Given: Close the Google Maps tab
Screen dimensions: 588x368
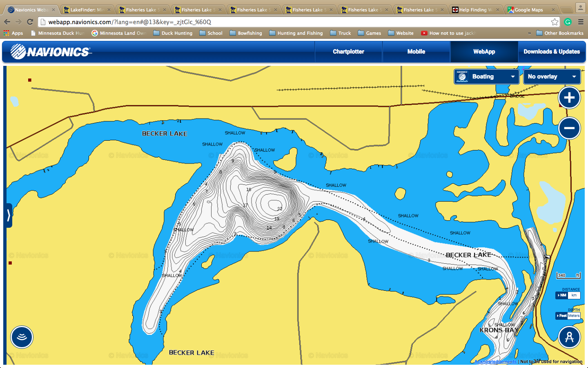Looking at the screenshot, I should point(553,10).
